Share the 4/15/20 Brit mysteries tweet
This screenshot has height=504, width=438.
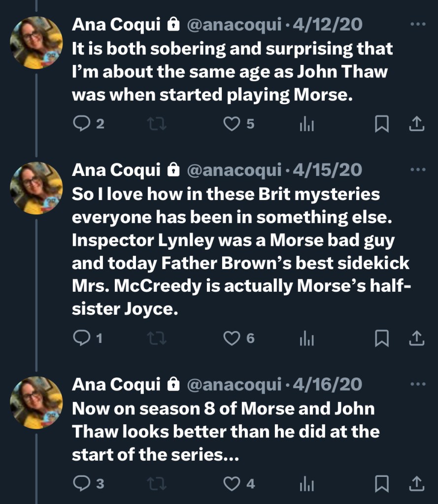(417, 337)
